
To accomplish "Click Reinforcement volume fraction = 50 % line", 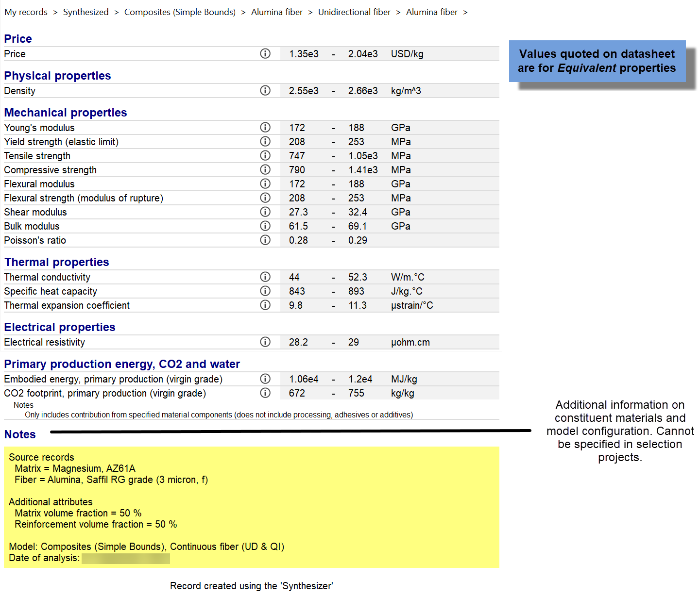I will click(x=96, y=524).
